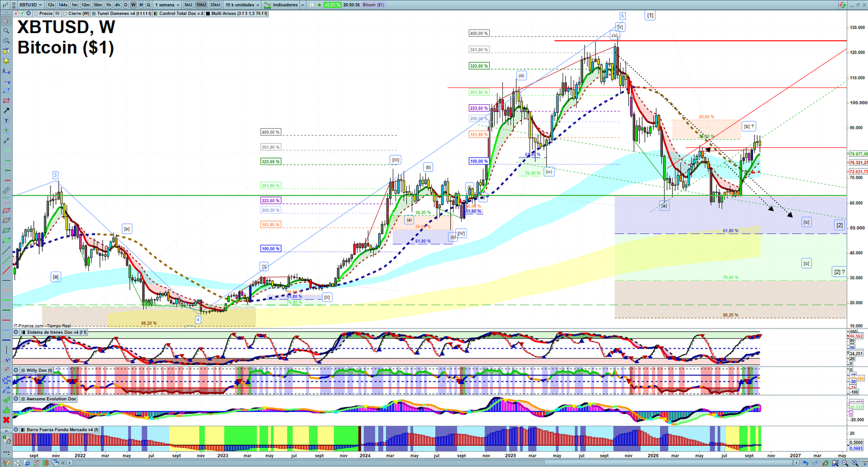Image resolution: width=868 pixels, height=467 pixels.
Task: Select the magnifier zoom tool
Action: click(6, 30)
